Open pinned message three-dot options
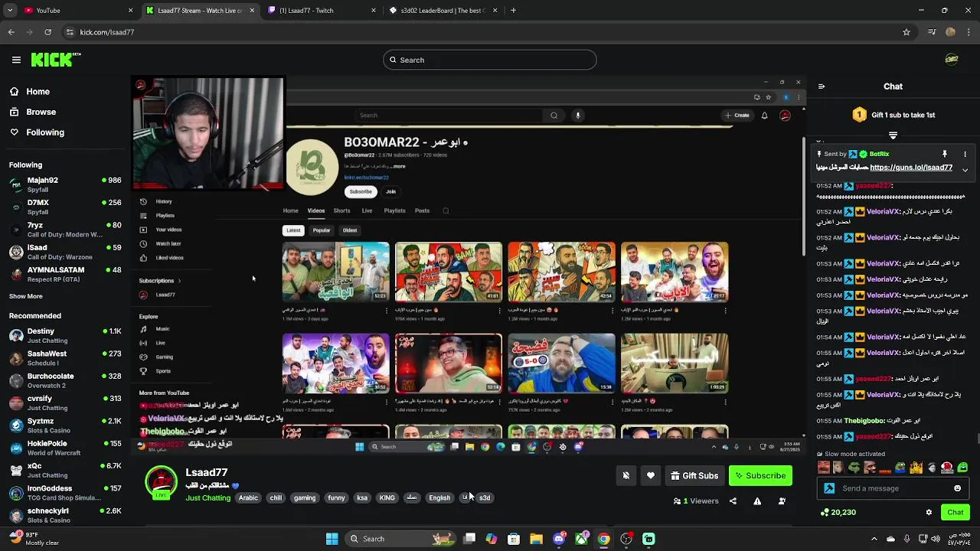Image resolution: width=980 pixels, height=551 pixels. point(965,154)
